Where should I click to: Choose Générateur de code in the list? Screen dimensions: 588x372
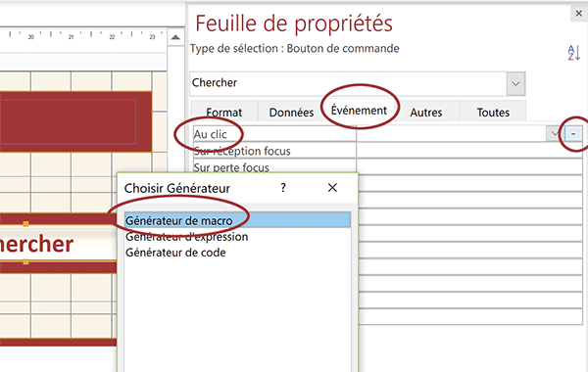click(x=175, y=253)
